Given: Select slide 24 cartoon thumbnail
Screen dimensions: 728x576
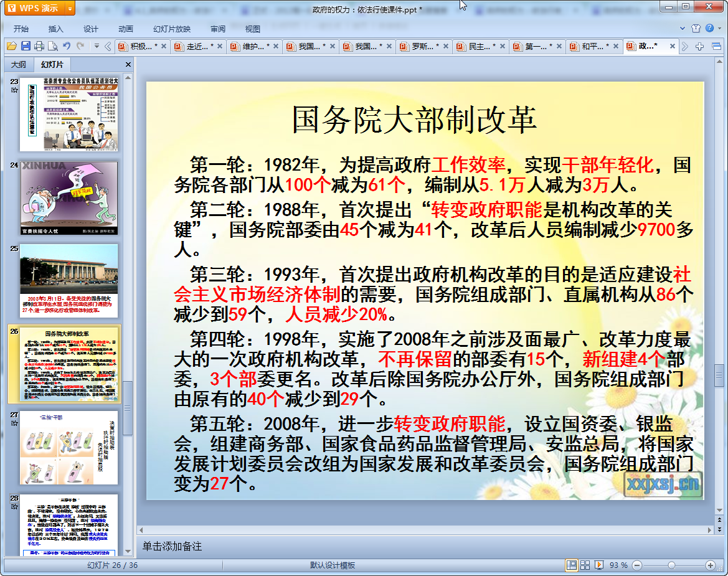Looking at the screenshot, I should pos(69,198).
